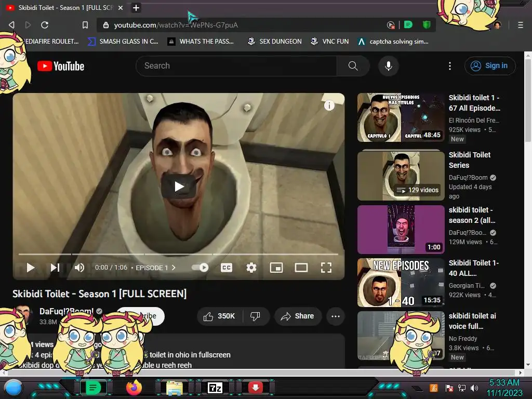Open skibidi toilet ai voice full video title

(472, 321)
